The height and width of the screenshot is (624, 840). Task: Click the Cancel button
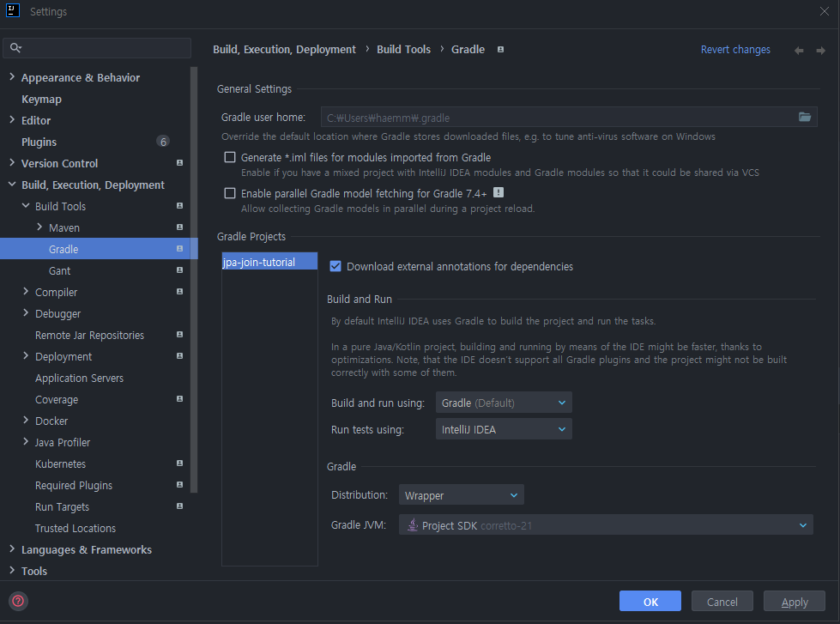[x=722, y=602]
